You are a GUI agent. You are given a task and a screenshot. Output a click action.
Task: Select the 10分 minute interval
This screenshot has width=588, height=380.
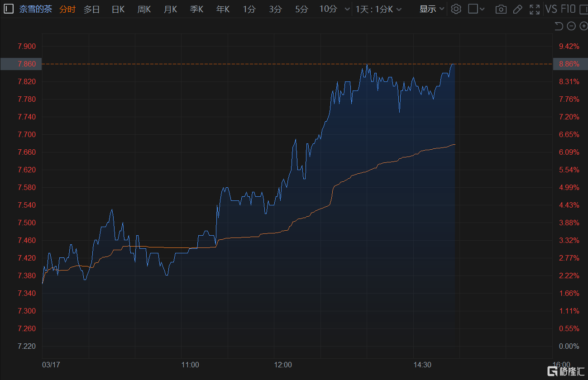[328, 9]
